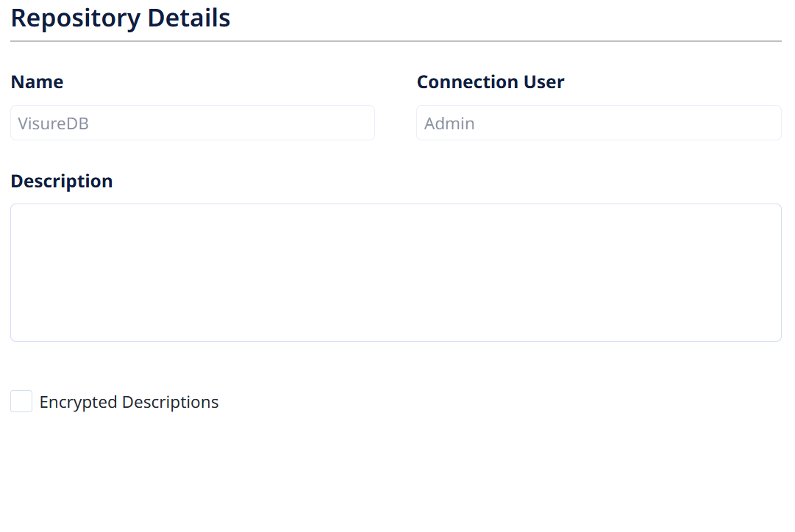The height and width of the screenshot is (532, 795).
Task: Select the VisureDB placeholder text
Action: coord(53,123)
